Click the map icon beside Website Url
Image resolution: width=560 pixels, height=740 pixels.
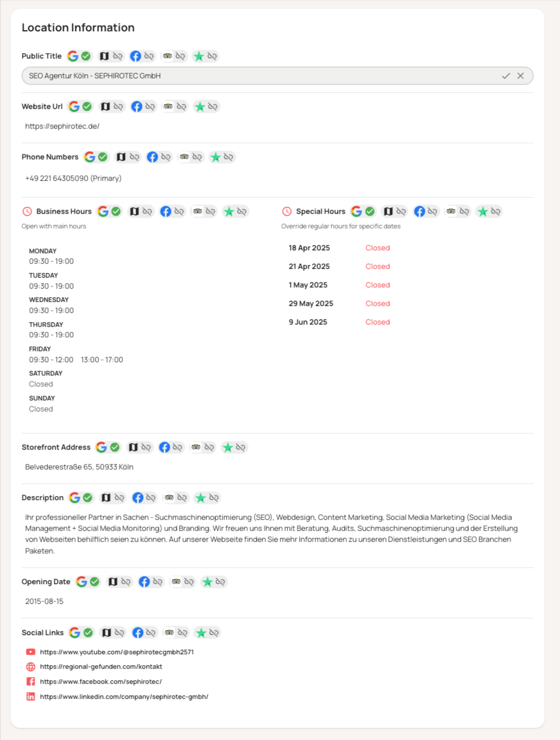coord(106,107)
